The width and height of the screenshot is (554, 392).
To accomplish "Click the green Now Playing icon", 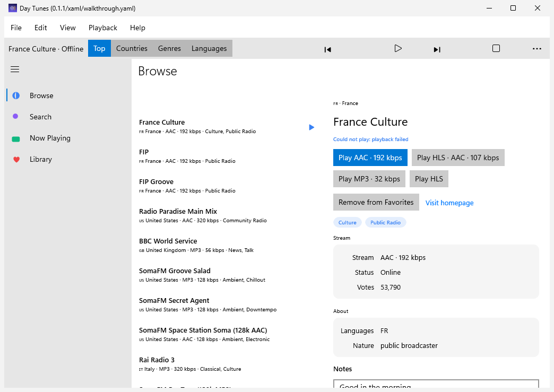I will pyautogui.click(x=16, y=139).
